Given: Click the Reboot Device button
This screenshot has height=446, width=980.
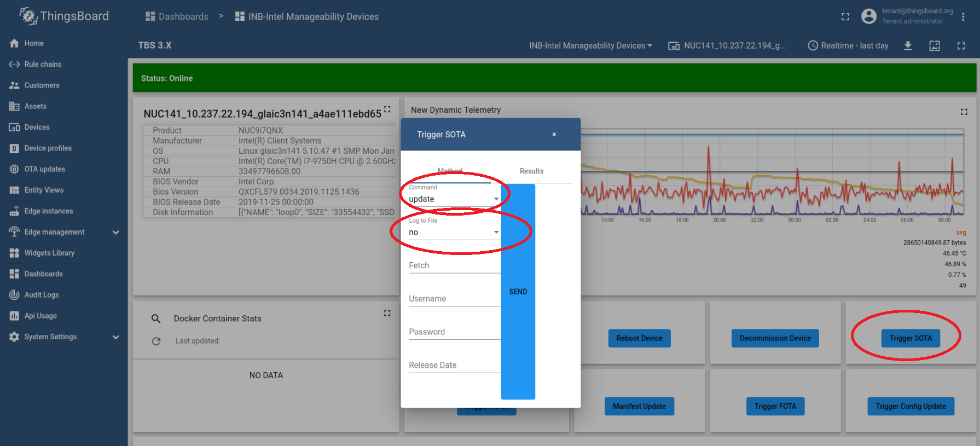Looking at the screenshot, I should pos(639,338).
